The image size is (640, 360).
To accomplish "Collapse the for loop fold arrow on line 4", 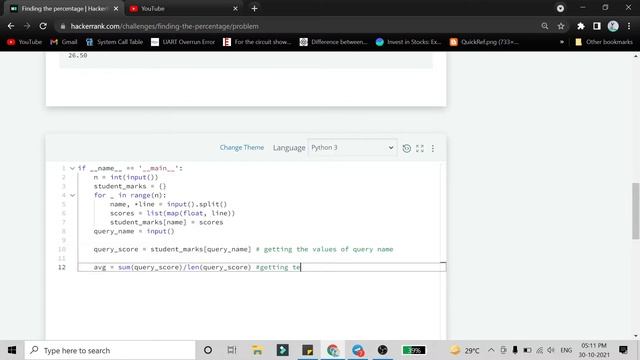I will pos(72,195).
